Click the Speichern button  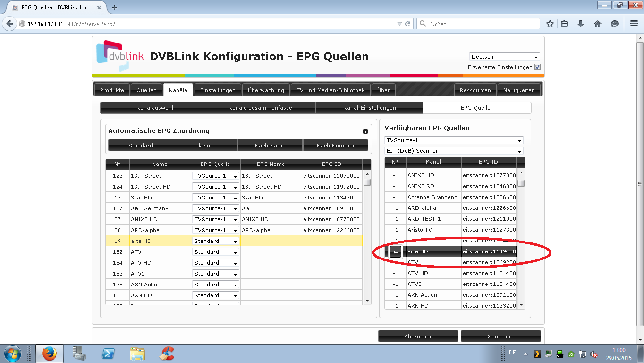click(x=501, y=336)
